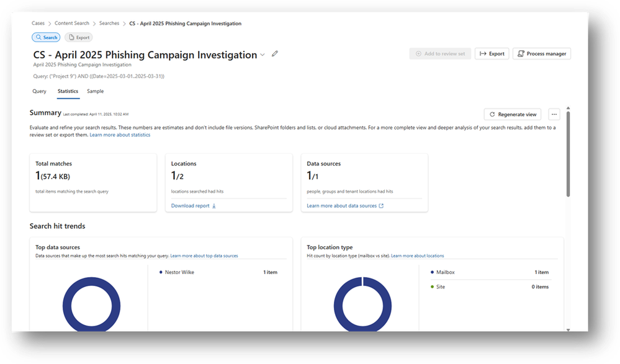
Task: Go to Searches breadcrumb
Action: click(109, 24)
